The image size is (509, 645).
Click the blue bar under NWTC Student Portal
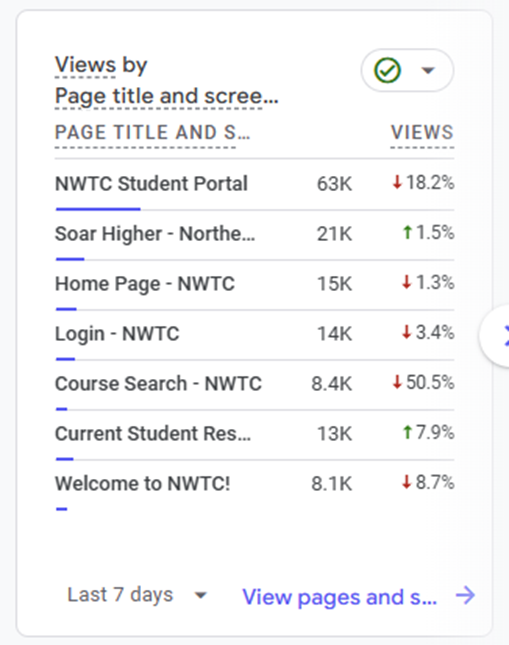tap(98, 209)
